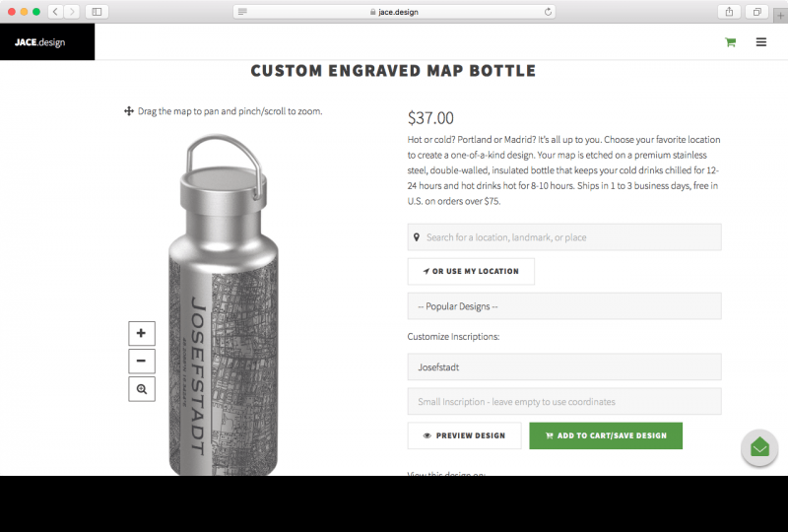Click the Small Inscription input field
The image size is (788, 532).
coord(564,402)
